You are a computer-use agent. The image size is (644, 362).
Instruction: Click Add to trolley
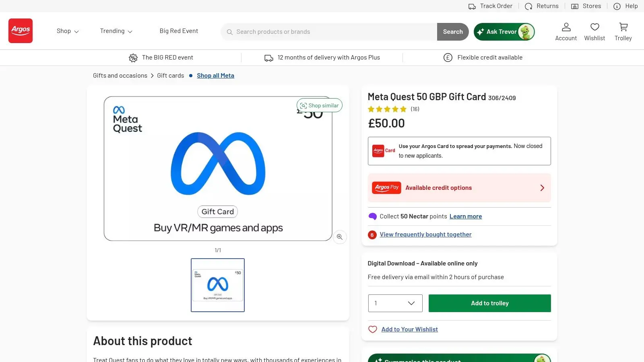pyautogui.click(x=489, y=303)
